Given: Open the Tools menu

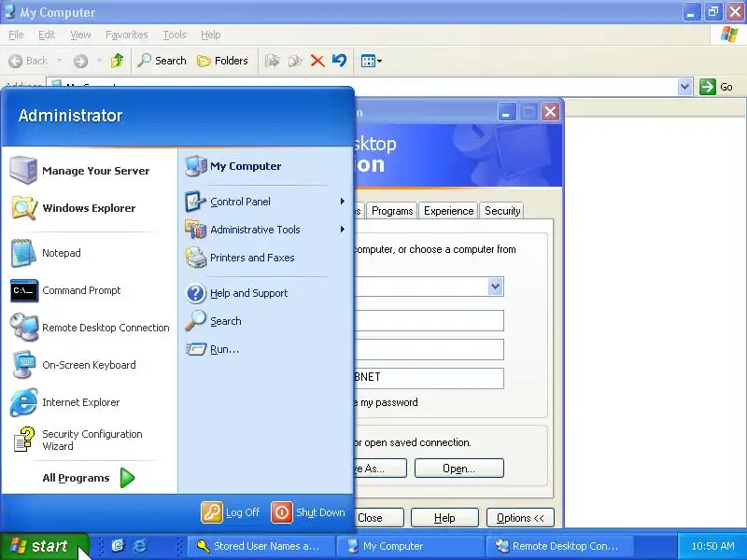Looking at the screenshot, I should coord(175,35).
